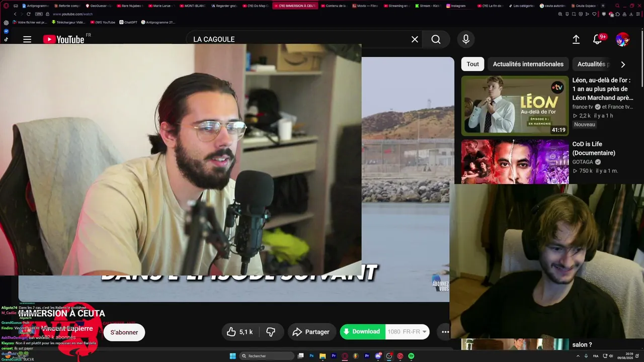The height and width of the screenshot is (362, 644).
Task: Dislike the video with thumbs down
Action: click(271, 332)
